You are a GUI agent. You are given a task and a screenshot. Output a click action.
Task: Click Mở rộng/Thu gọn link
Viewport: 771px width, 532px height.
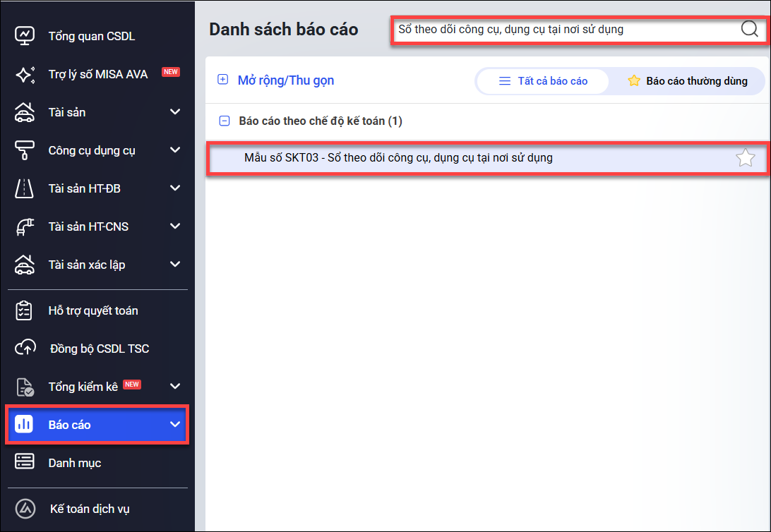click(x=285, y=80)
